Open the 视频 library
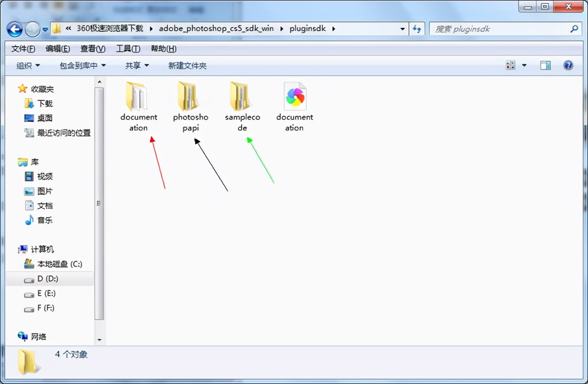588x384 pixels. (39, 176)
